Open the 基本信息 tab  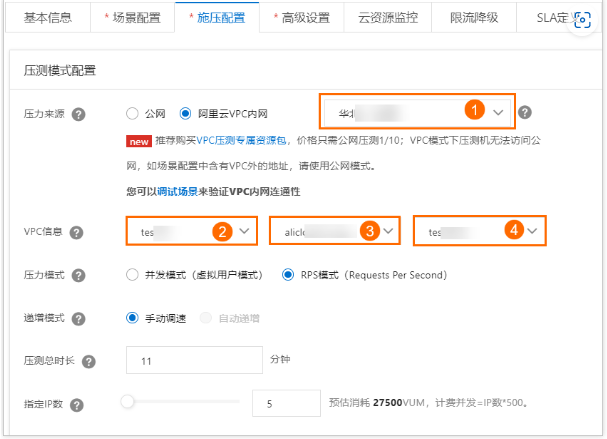tap(48, 17)
